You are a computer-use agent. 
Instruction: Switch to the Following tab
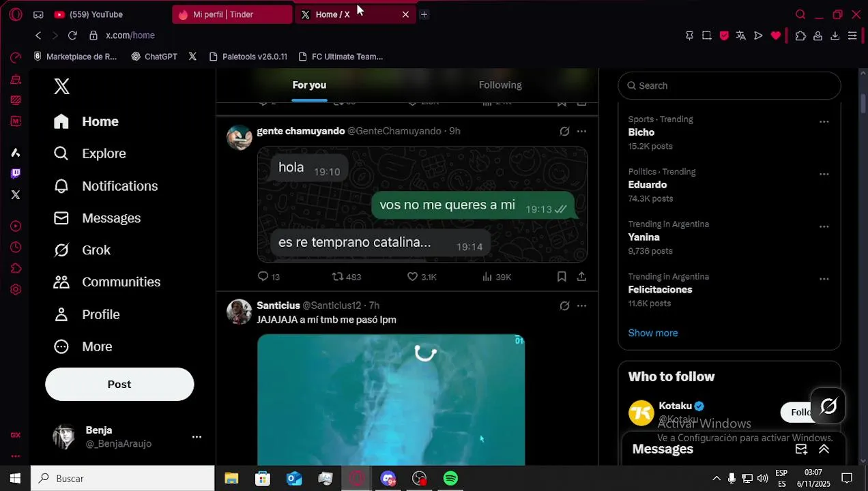500,85
